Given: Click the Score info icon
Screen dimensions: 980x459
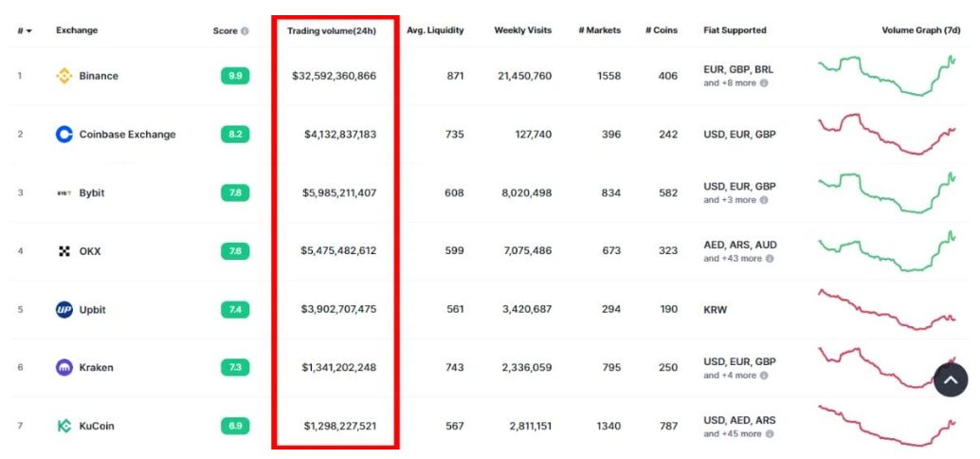Looking at the screenshot, I should click(245, 31).
